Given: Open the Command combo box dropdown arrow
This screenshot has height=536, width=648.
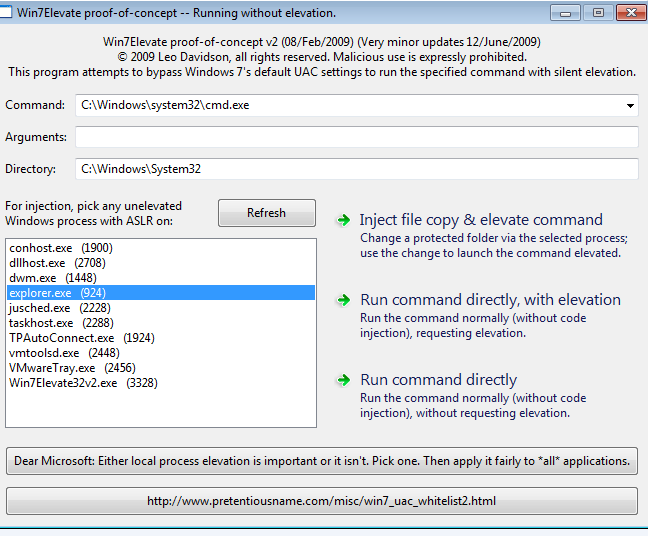Looking at the screenshot, I should 630,105.
